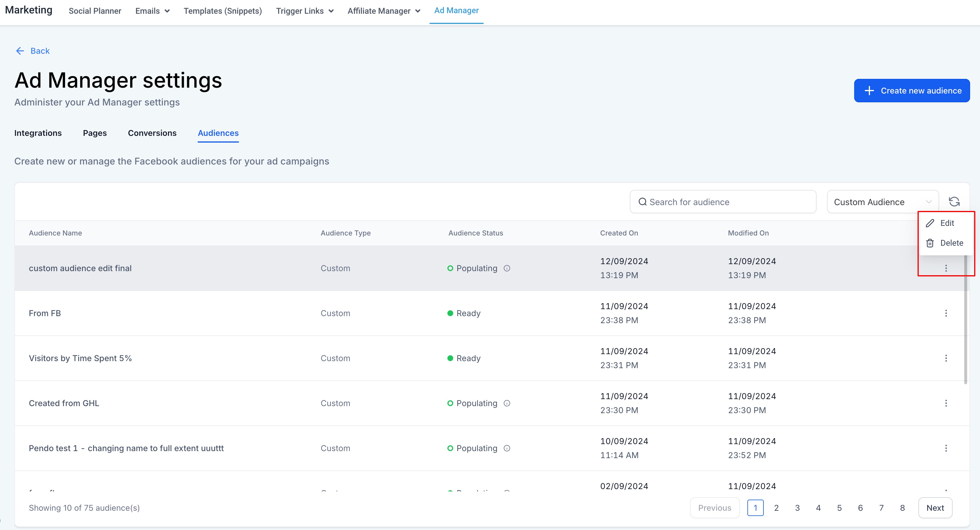
Task: Open three-dot menu for From FB row
Action: coord(946,313)
